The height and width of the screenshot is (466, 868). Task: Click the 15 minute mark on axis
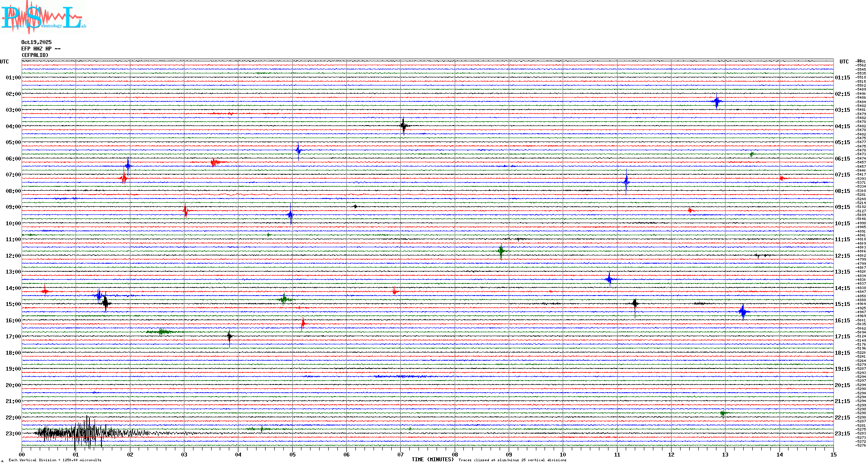tap(833, 454)
